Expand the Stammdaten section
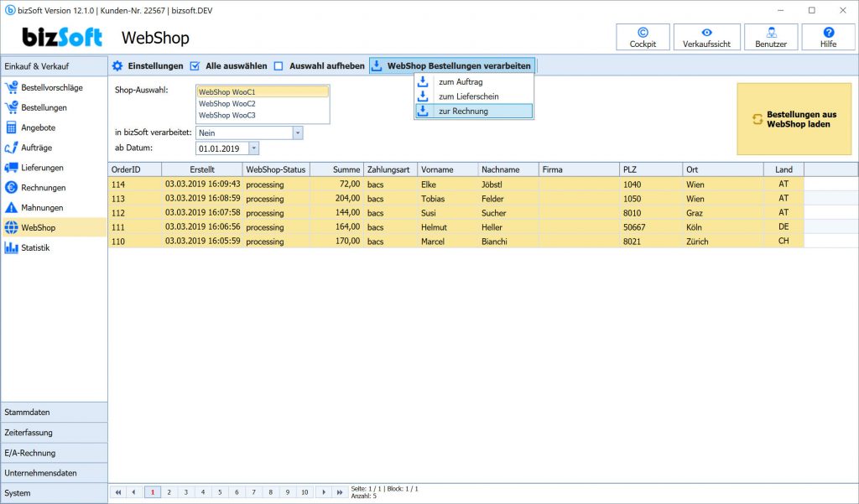This screenshot has height=504, width=859. point(54,412)
